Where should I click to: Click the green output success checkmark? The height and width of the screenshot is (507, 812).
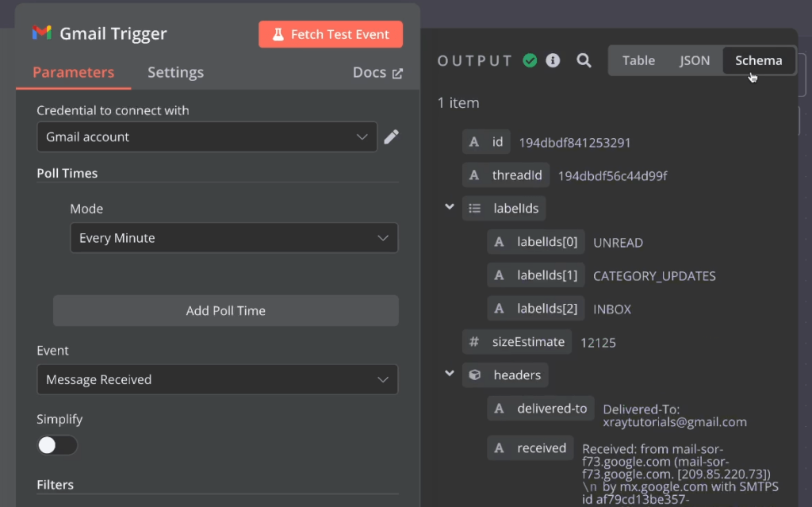coord(530,60)
